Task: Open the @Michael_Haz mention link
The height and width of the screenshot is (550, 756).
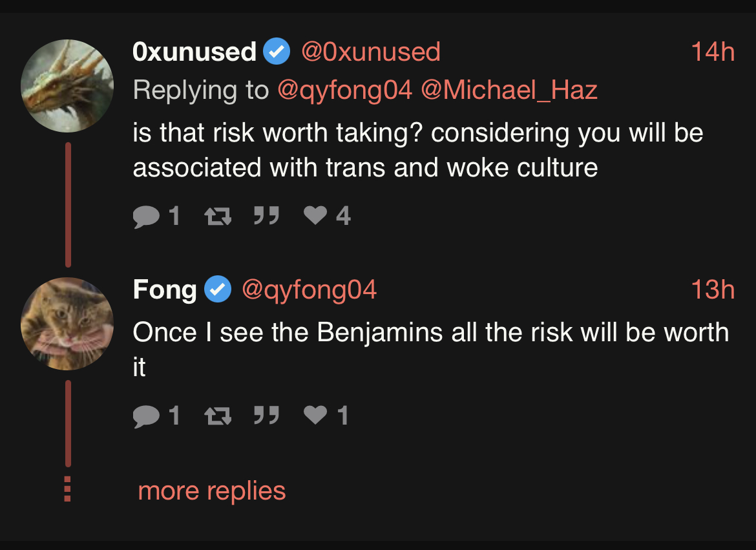Action: [509, 90]
